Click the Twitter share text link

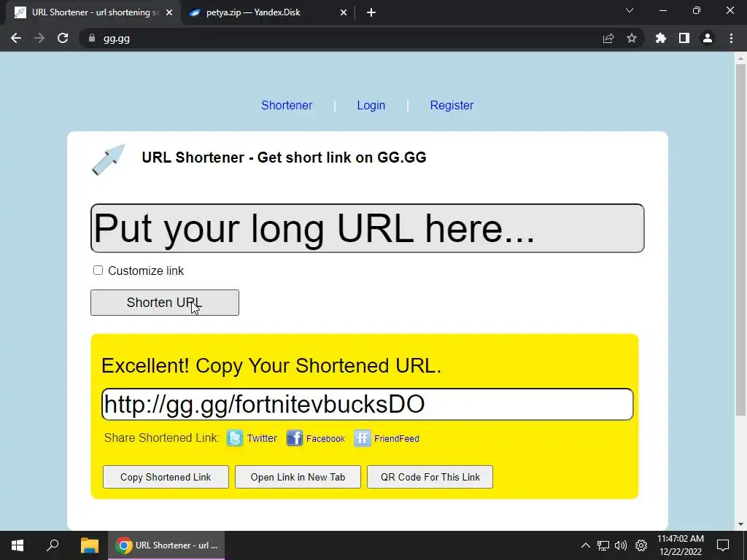262,438
